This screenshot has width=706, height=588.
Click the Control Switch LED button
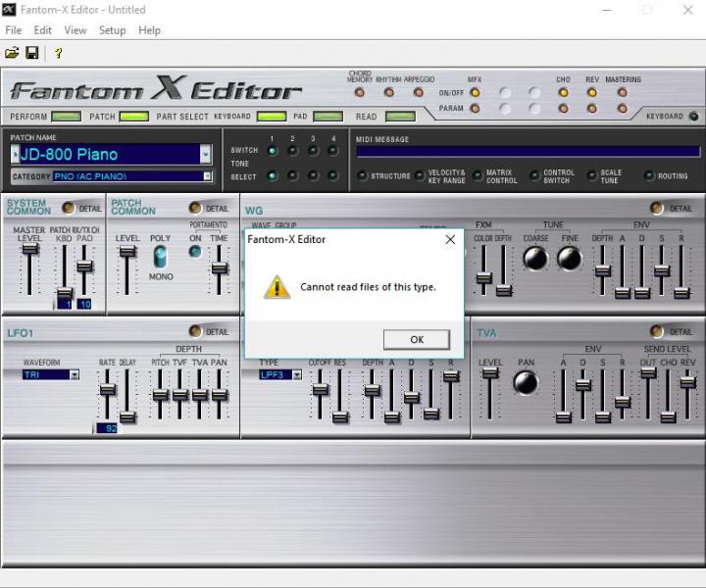[535, 175]
